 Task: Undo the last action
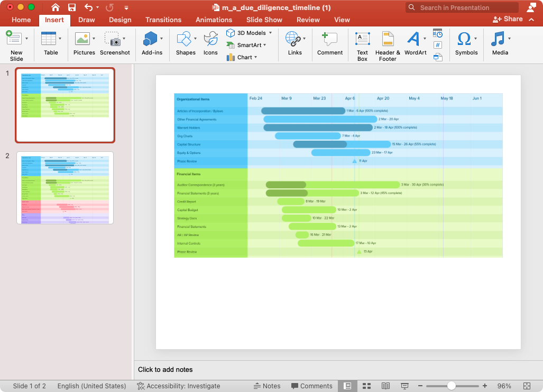(89, 7)
